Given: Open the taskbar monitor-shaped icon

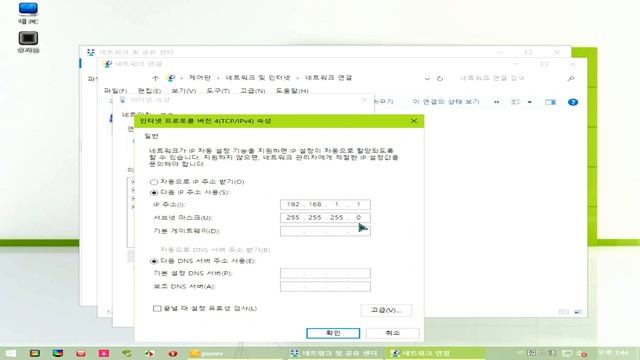Looking at the screenshot, I should (x=58, y=353).
